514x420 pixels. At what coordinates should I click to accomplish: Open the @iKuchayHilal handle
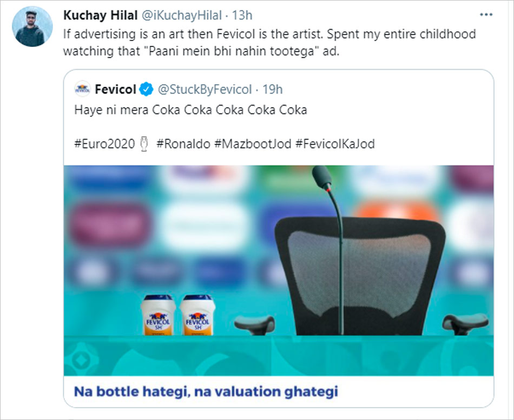[183, 16]
